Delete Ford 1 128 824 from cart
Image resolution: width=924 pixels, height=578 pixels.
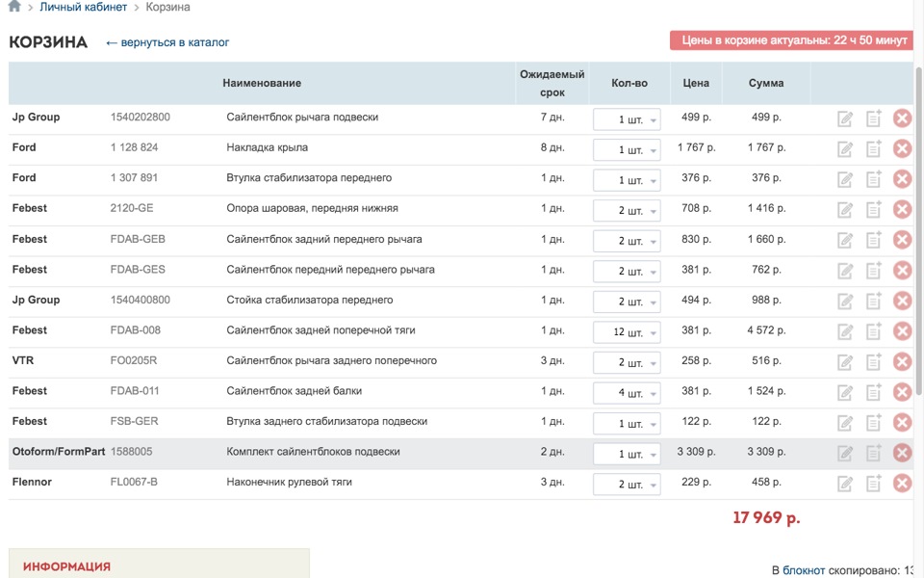[x=902, y=148]
